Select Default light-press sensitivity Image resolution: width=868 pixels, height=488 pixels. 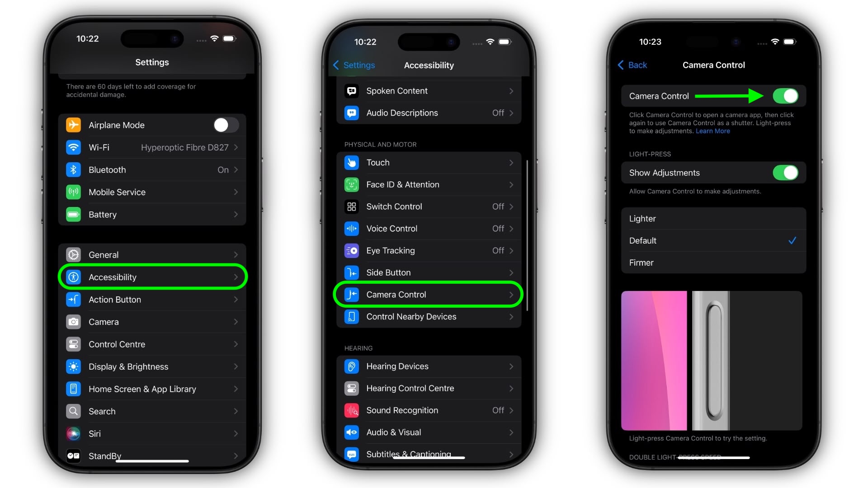click(712, 240)
